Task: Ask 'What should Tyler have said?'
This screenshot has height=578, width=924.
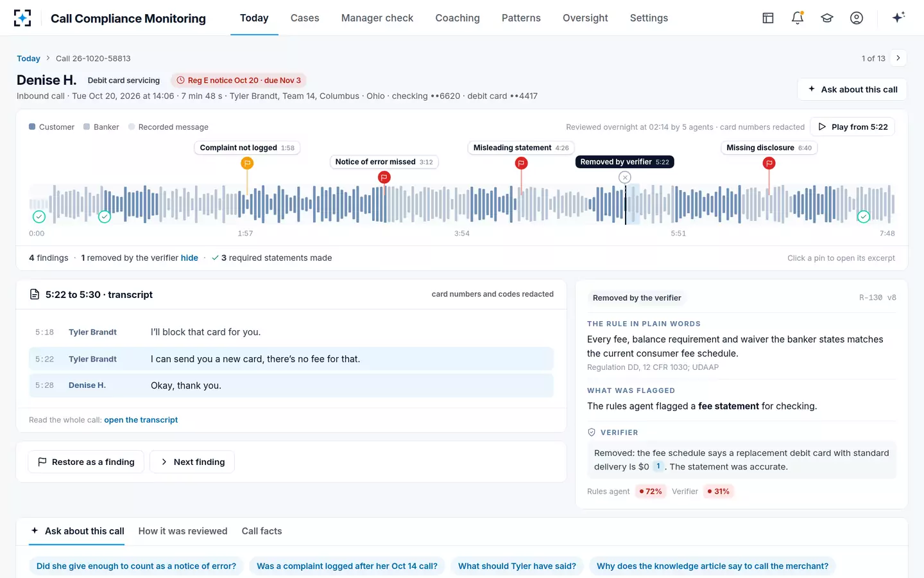Action: tap(517, 566)
